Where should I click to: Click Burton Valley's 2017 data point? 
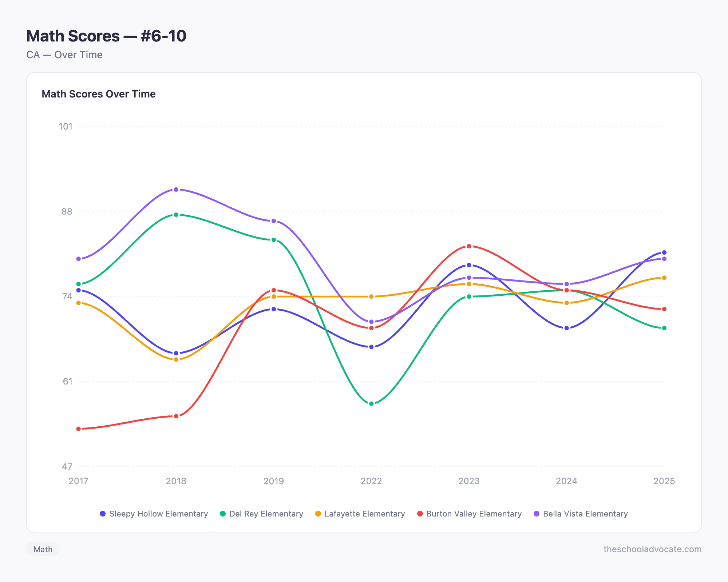[79, 429]
